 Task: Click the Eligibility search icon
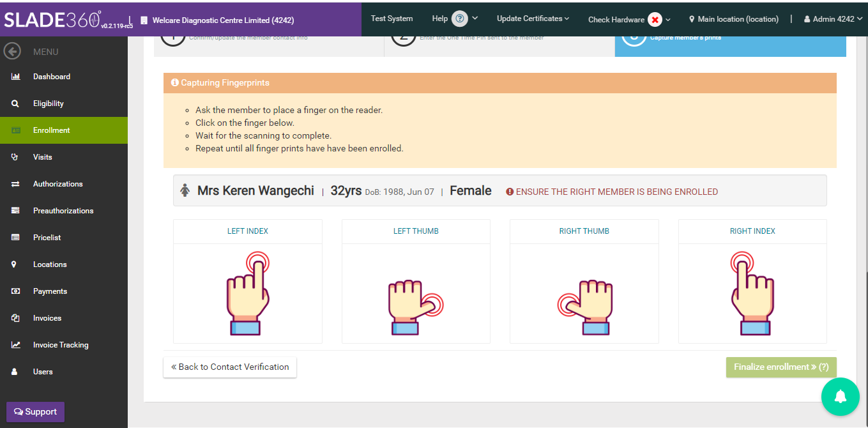[15, 103]
